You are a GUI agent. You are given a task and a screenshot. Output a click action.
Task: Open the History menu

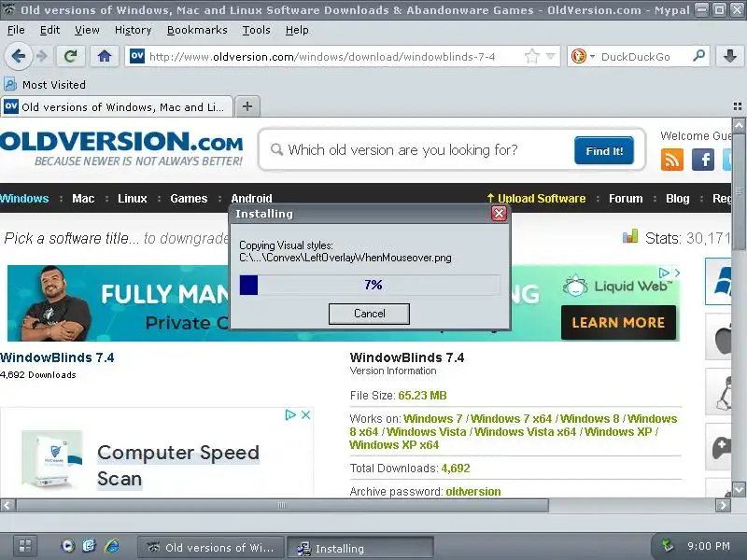pyautogui.click(x=133, y=30)
